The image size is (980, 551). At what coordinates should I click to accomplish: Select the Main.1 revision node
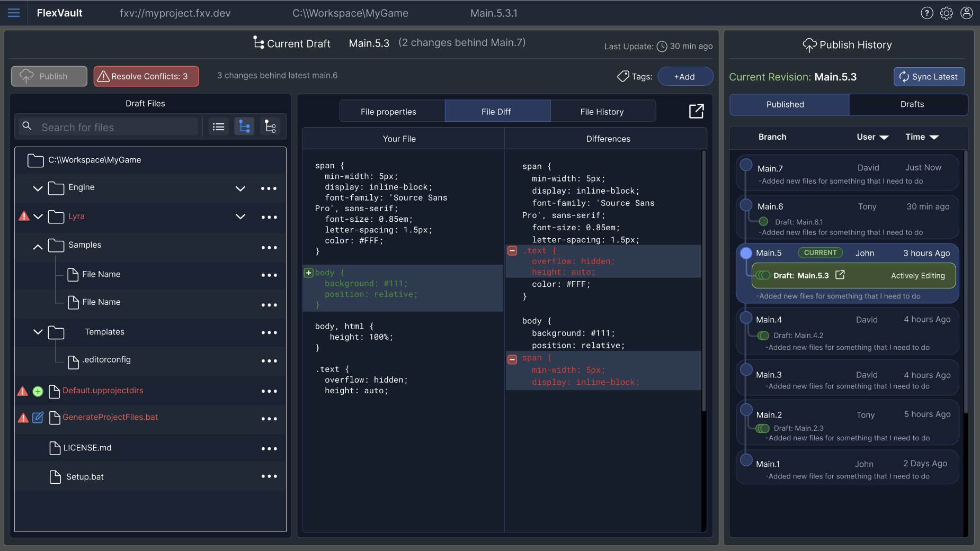(x=746, y=459)
